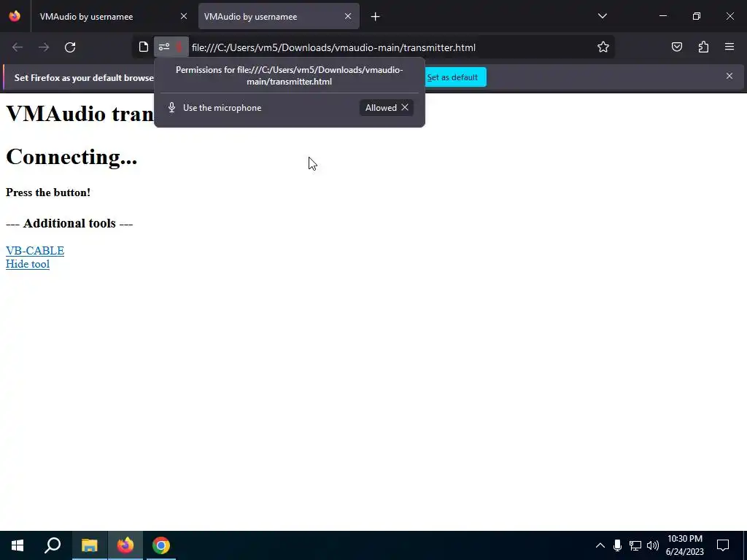The image size is (747, 560).
Task: Toggle the site permissions icon in address bar
Action: [x=164, y=47]
